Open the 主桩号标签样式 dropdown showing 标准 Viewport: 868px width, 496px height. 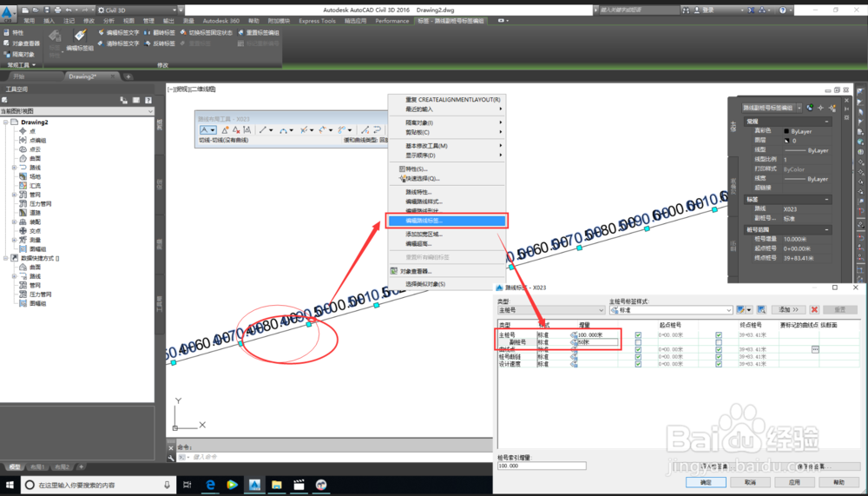(x=671, y=310)
